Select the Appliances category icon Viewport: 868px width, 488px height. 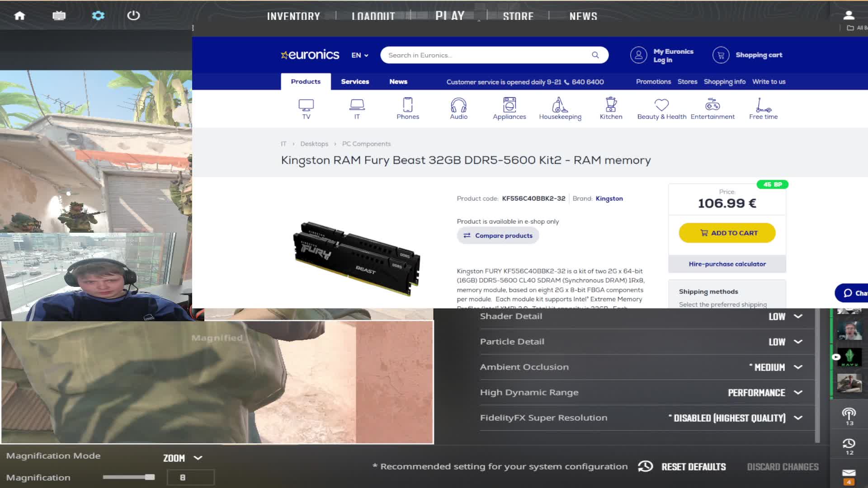click(x=509, y=104)
